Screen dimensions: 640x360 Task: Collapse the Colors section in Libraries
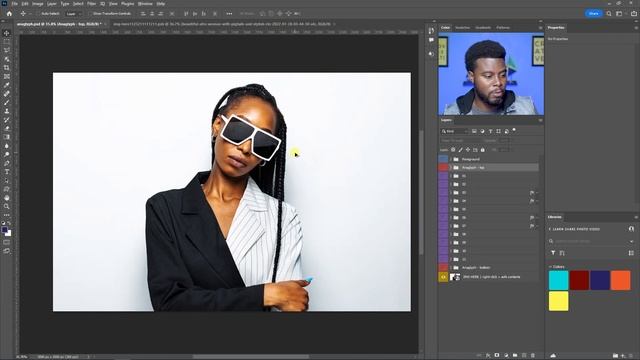click(550, 267)
